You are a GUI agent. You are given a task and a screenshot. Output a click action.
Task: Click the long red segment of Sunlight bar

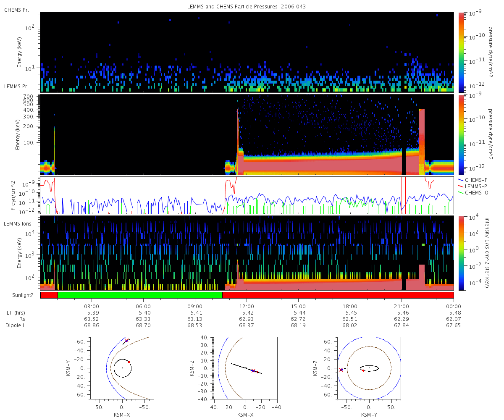338,295
